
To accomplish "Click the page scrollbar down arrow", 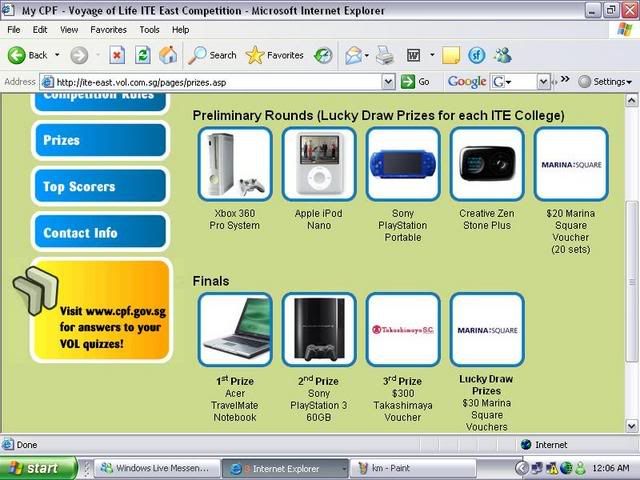I will pyautogui.click(x=631, y=426).
